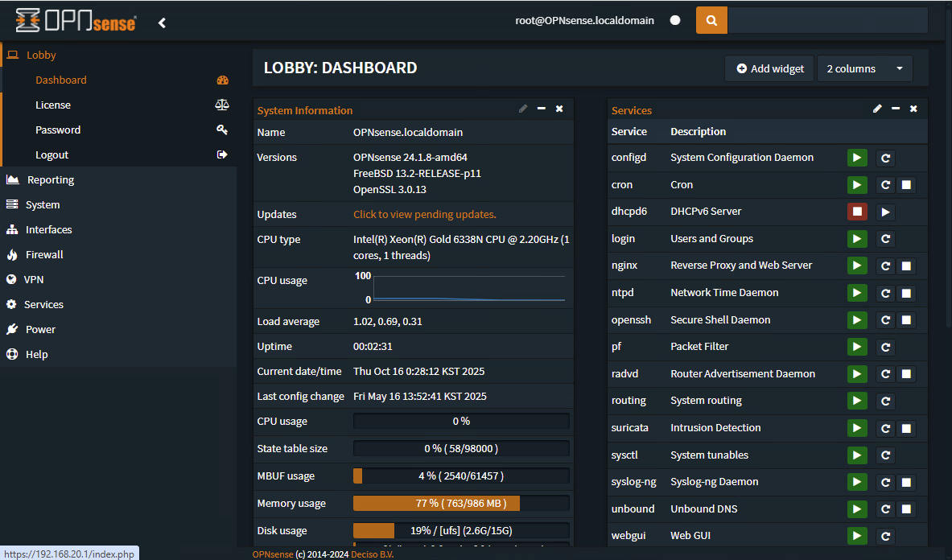Click the red stopped status of dhcpd6
Image resolution: width=952 pixels, height=560 pixels.
857,212
